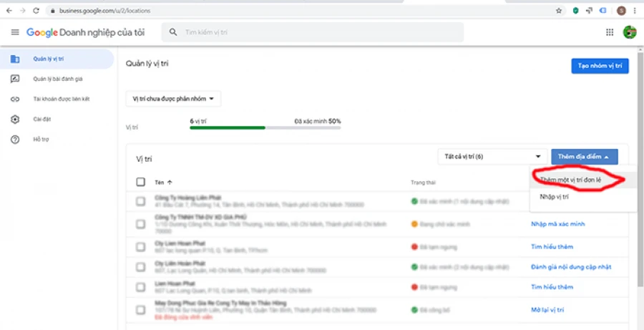Bookmark this page with the star icon
This screenshot has height=330, width=644.
pos(559,11)
